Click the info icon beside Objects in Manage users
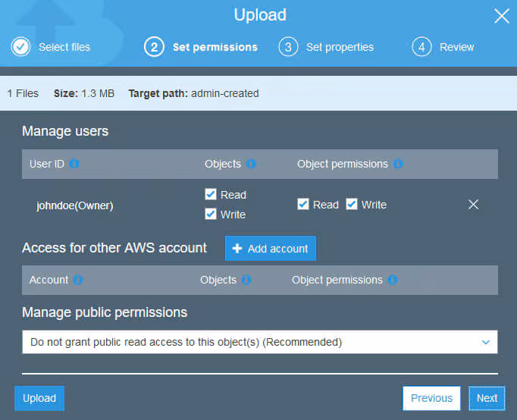Screen dimensions: 517x420 pos(251,164)
